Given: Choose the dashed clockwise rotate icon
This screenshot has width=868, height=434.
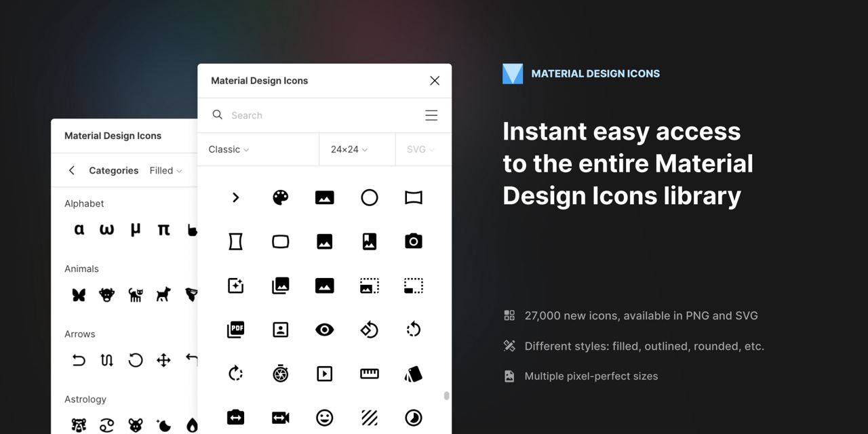Looking at the screenshot, I should pos(236,373).
